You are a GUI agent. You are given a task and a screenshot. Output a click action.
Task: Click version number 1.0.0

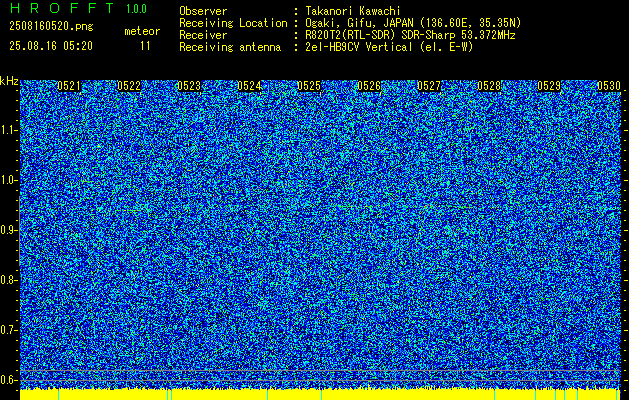pos(136,9)
